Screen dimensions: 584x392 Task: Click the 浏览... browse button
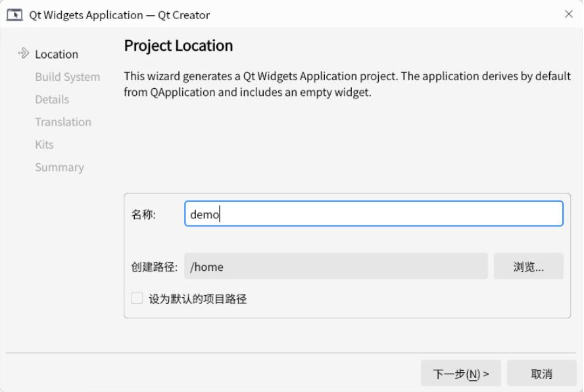click(528, 266)
